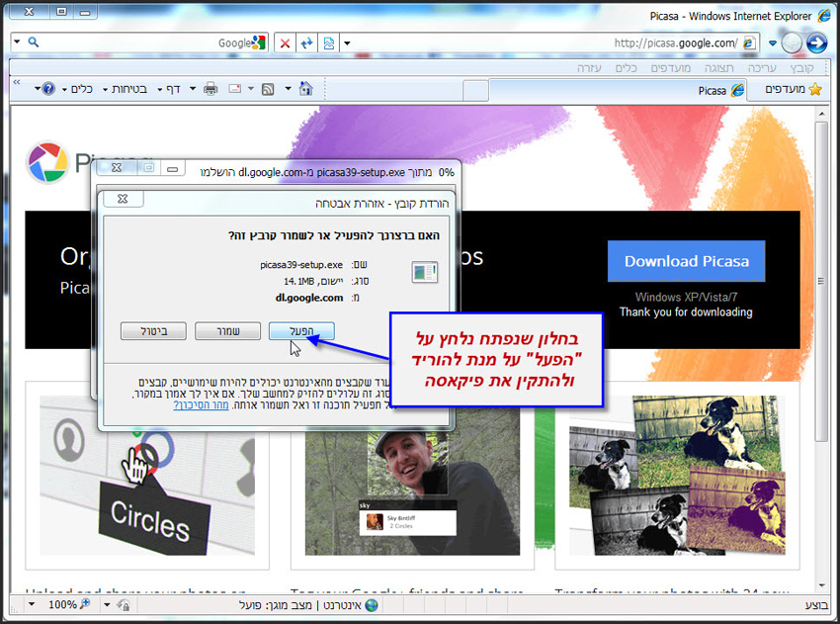Image resolution: width=840 pixels, height=624 pixels.
Task: Click the ביטול (Cancel) button
Action: point(154,330)
